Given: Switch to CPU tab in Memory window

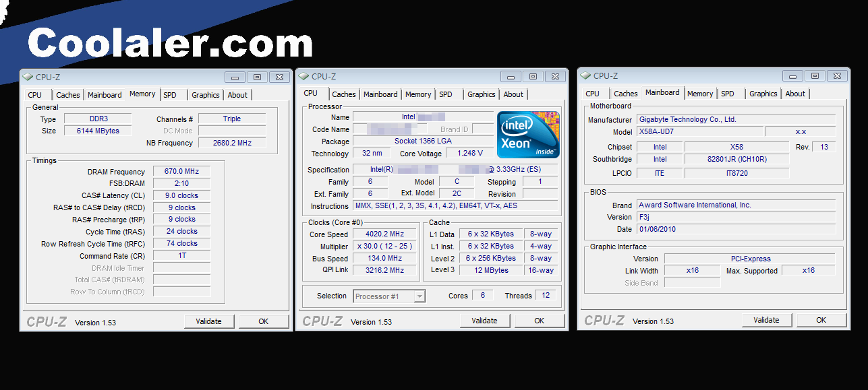Looking at the screenshot, I should coord(35,95).
